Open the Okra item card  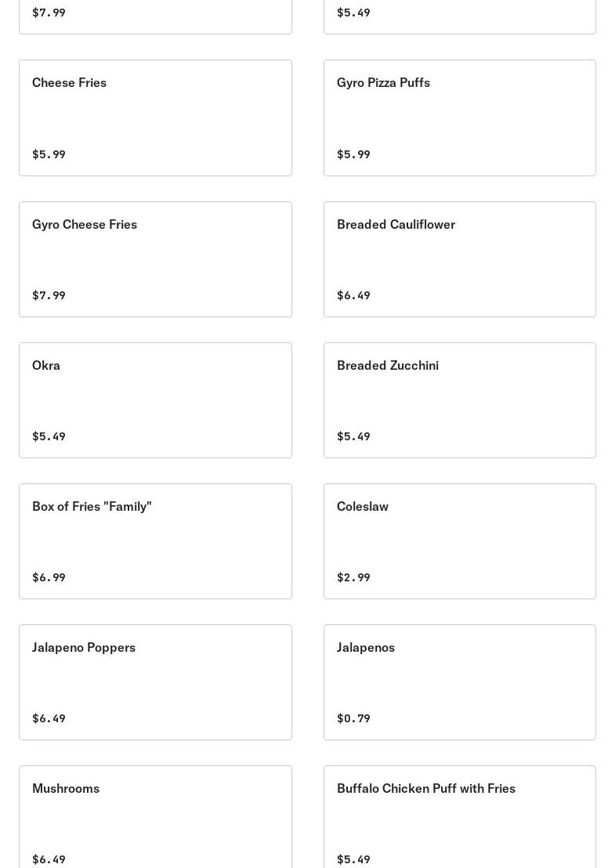coord(155,400)
